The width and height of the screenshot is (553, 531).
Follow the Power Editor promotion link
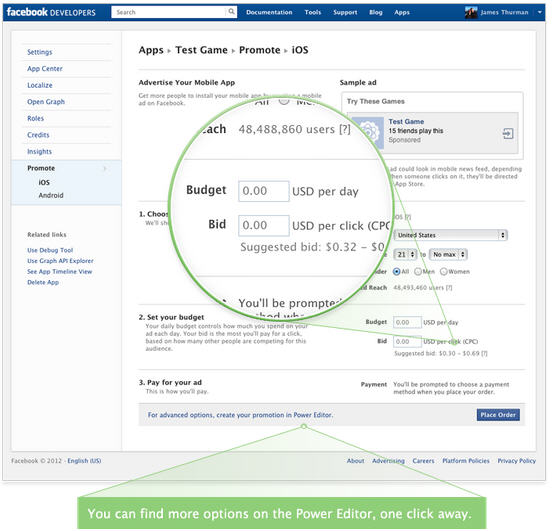pyautogui.click(x=240, y=415)
